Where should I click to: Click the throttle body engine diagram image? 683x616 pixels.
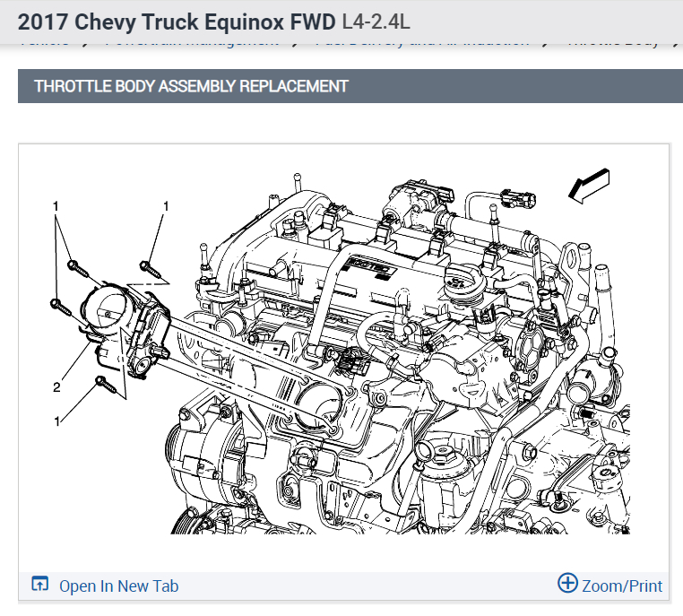tap(343, 352)
